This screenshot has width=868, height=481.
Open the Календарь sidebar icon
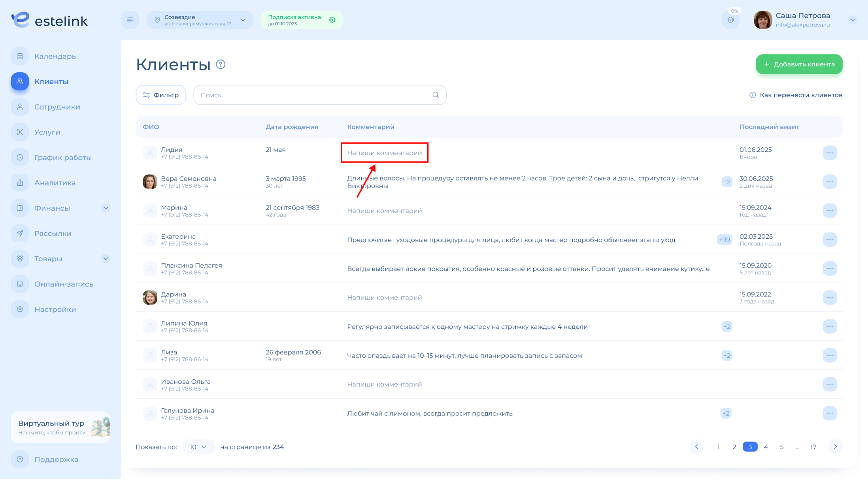(x=20, y=56)
